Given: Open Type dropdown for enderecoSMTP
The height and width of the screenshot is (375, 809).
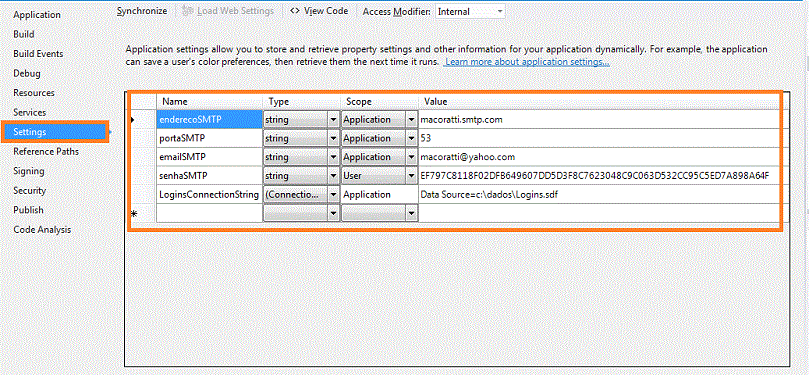Looking at the screenshot, I should coord(333,120).
